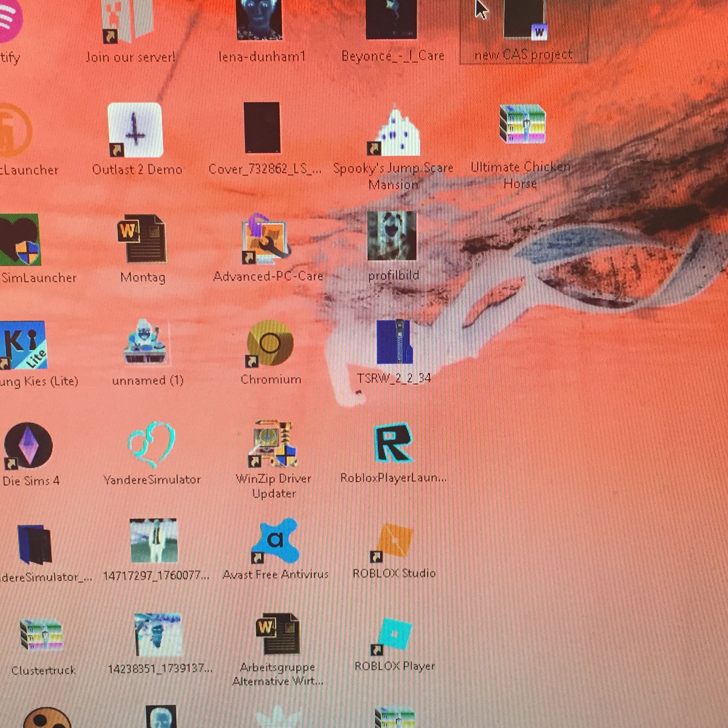Select the Outlast 2 Demo shortcut icon
This screenshot has width=728, height=728.
pyautogui.click(x=135, y=130)
